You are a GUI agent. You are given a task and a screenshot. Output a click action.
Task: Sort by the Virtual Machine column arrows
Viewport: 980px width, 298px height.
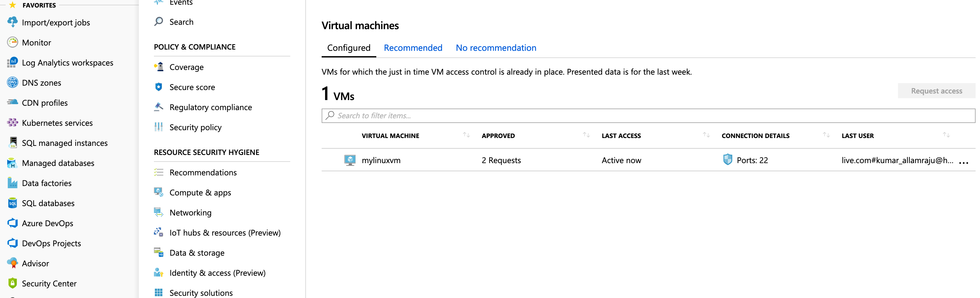466,135
